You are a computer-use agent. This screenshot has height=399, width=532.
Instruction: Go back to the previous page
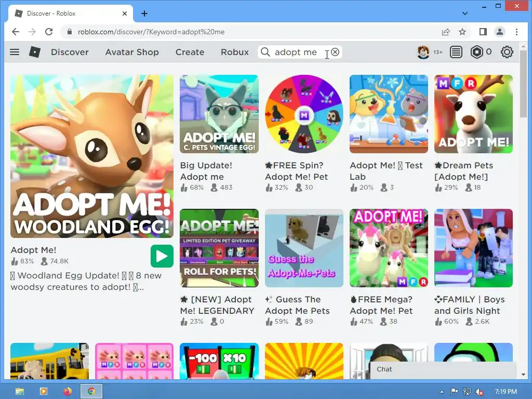click(x=16, y=32)
